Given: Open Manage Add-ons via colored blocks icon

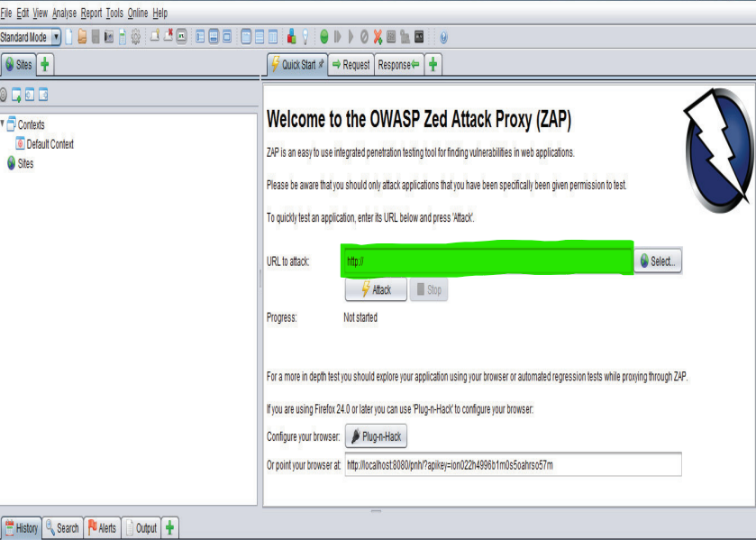Looking at the screenshot, I should click(291, 37).
